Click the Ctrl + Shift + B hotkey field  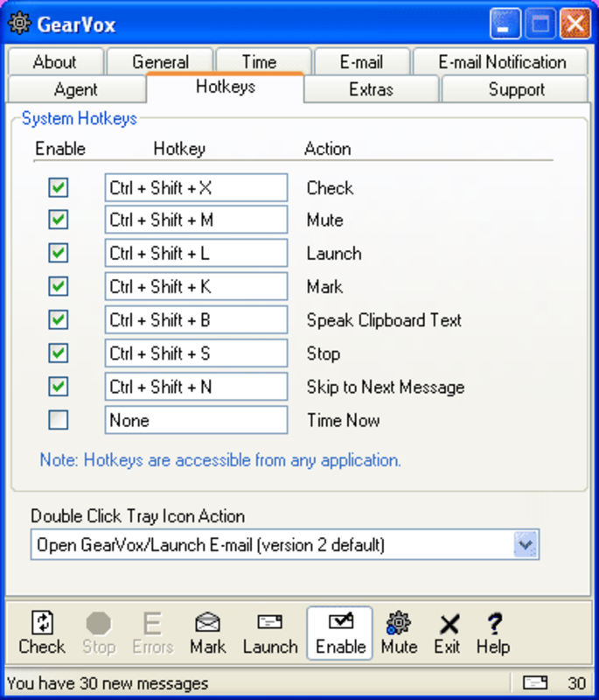pyautogui.click(x=196, y=319)
